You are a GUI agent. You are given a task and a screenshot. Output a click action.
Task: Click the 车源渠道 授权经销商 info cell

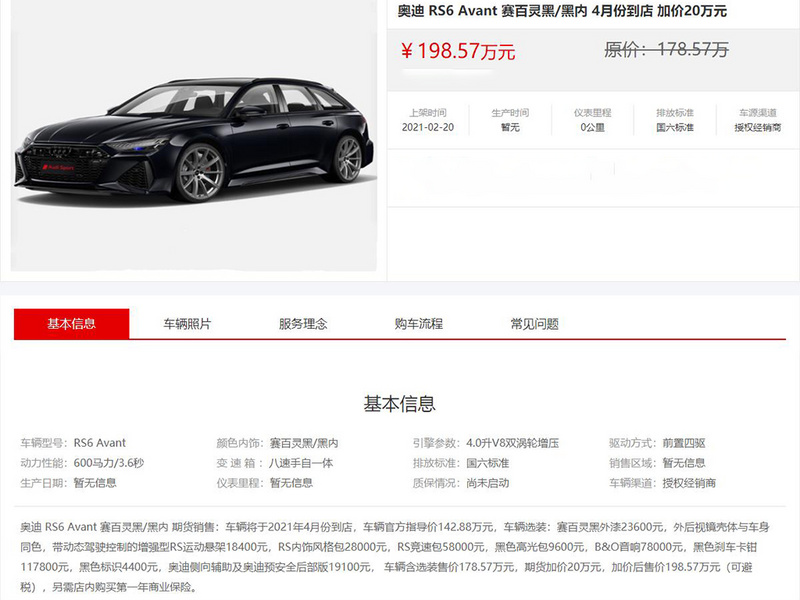(758, 120)
